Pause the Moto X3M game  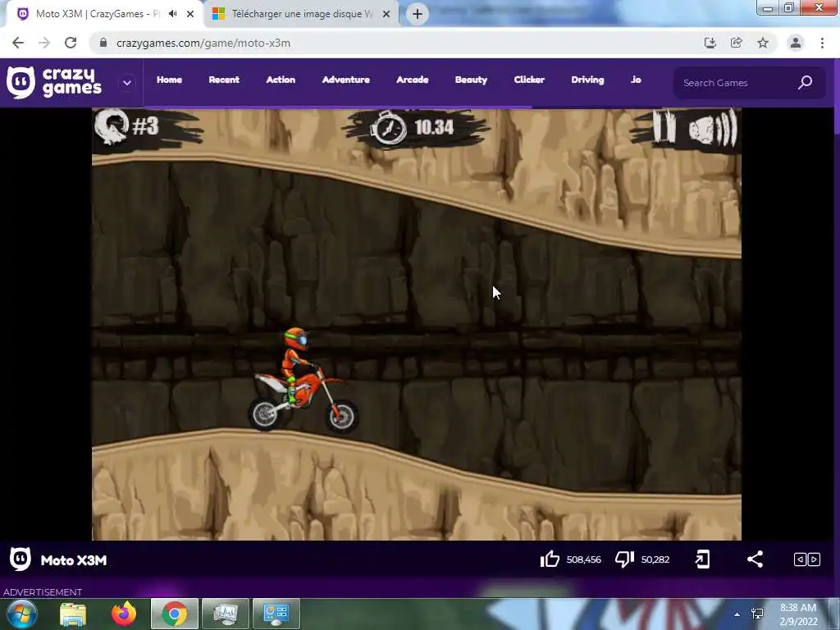click(664, 126)
